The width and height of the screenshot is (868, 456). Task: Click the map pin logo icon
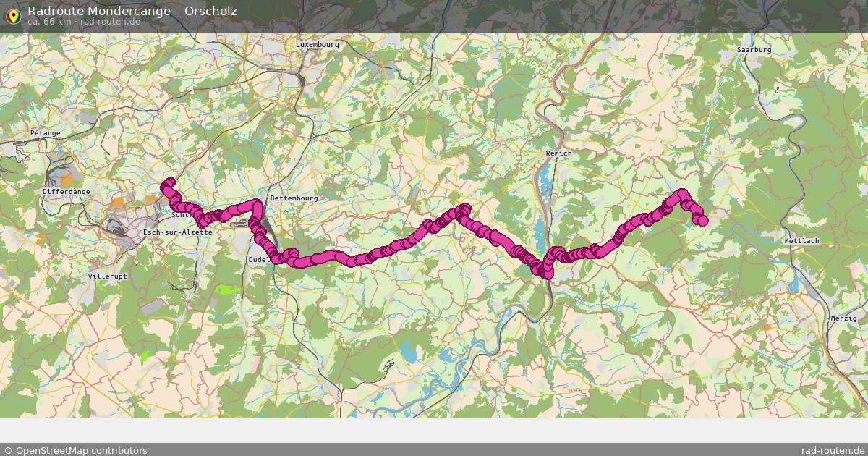tap(12, 15)
